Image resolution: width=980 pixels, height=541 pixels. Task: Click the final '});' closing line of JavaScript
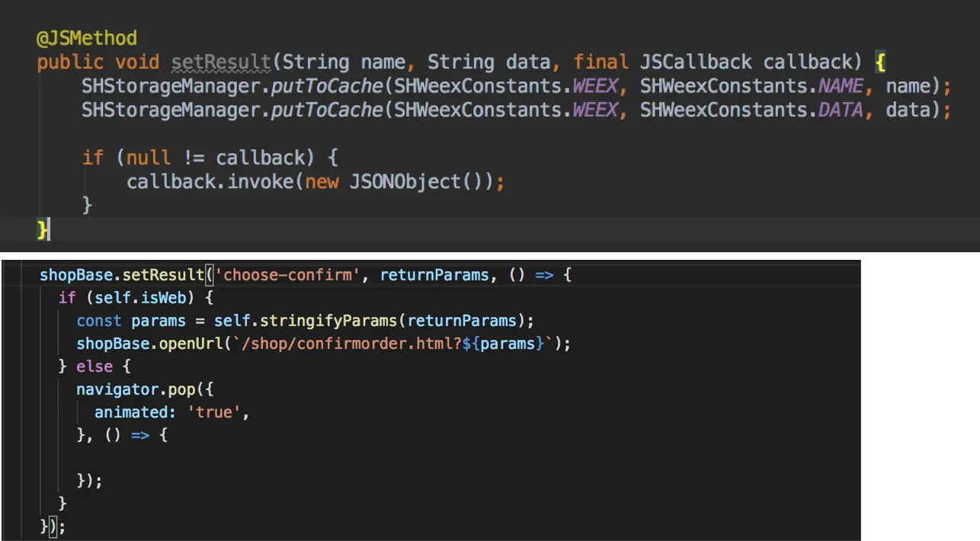click(53, 527)
